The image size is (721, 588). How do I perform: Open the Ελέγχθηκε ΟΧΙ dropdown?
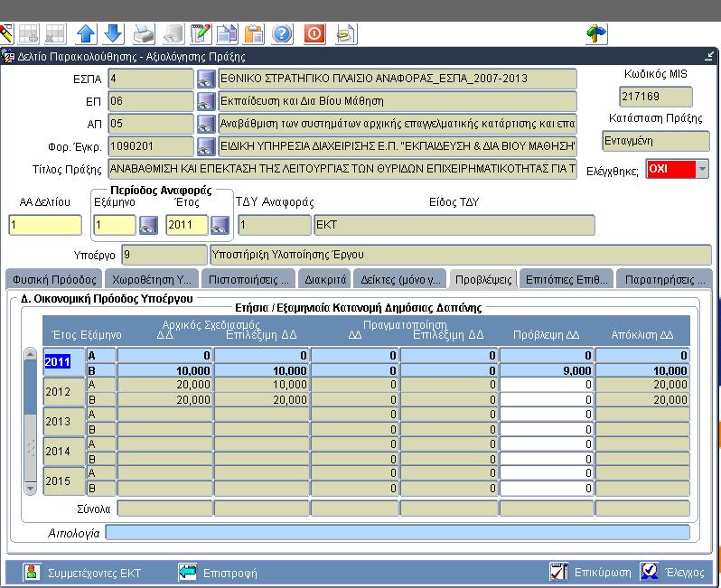[x=702, y=169]
